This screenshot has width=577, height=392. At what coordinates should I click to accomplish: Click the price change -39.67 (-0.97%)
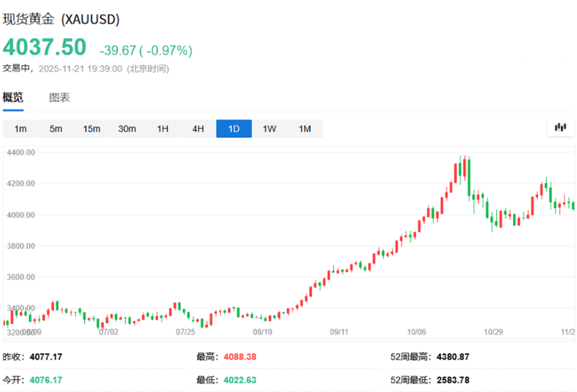(x=145, y=51)
